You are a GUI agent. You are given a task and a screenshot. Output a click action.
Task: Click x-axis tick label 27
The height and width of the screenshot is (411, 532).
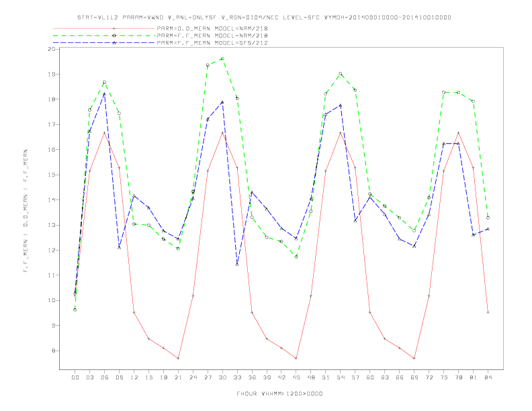[x=208, y=377]
